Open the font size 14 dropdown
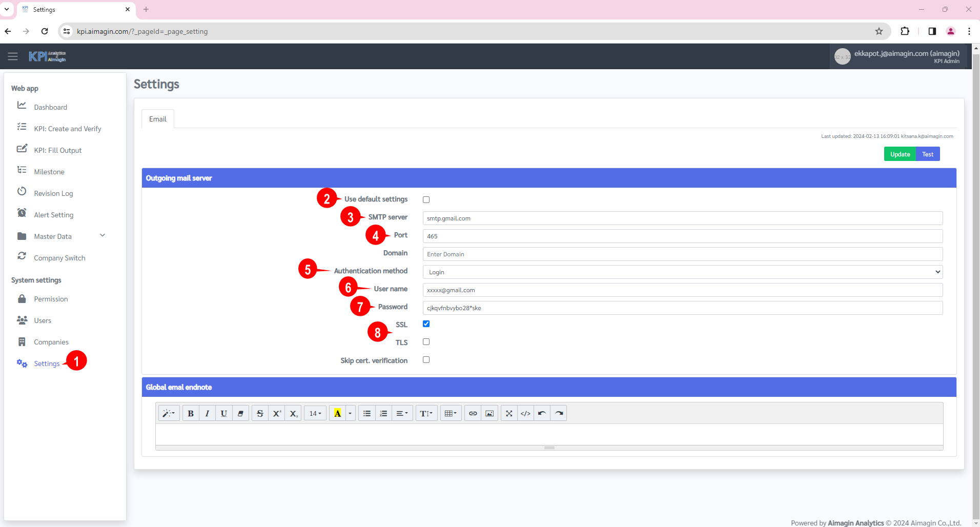Screen dimensions: 980x527 (x=315, y=414)
